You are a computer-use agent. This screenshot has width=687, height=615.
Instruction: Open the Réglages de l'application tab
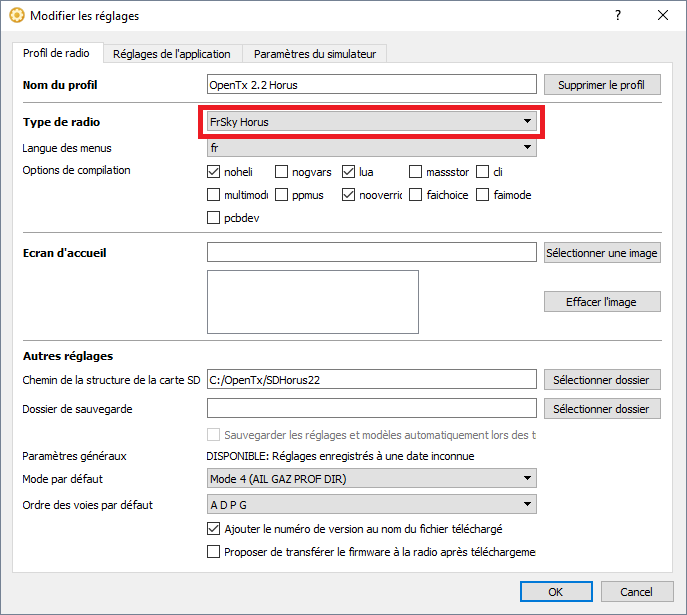172,54
